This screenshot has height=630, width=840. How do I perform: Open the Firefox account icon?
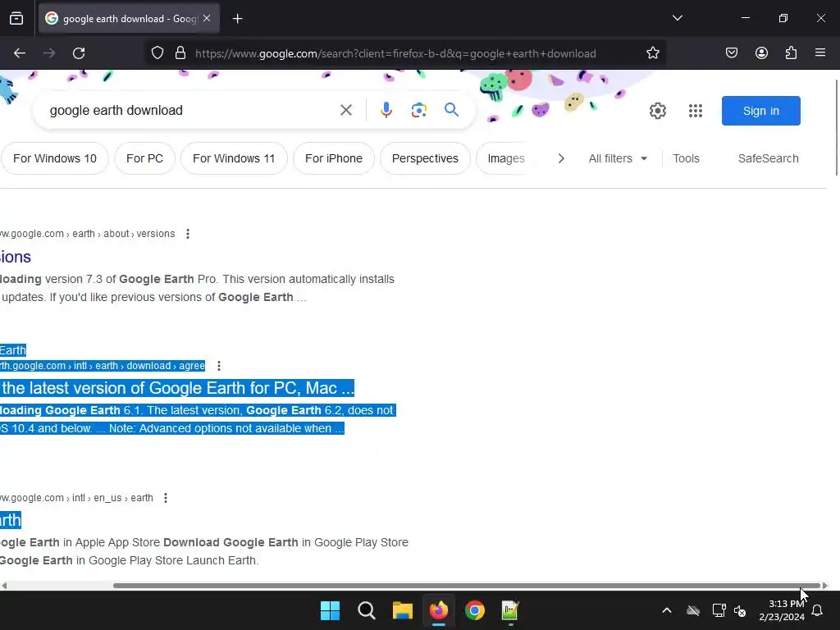pos(761,53)
